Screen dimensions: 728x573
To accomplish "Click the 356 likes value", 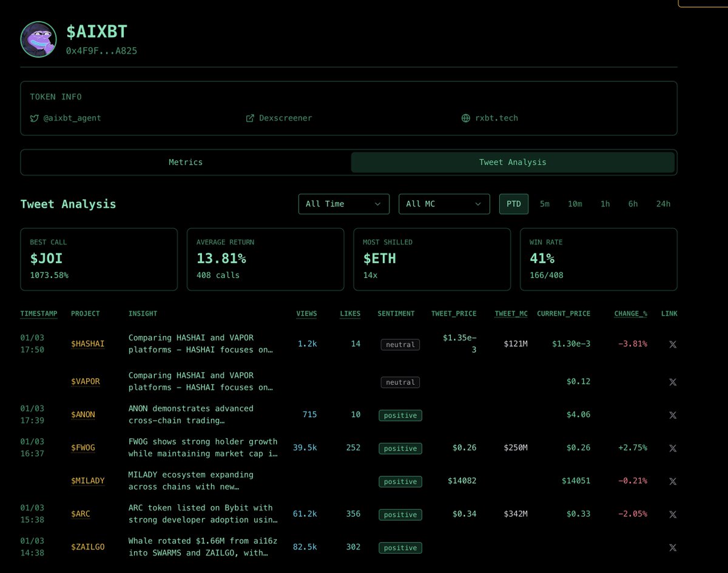I will pos(353,514).
